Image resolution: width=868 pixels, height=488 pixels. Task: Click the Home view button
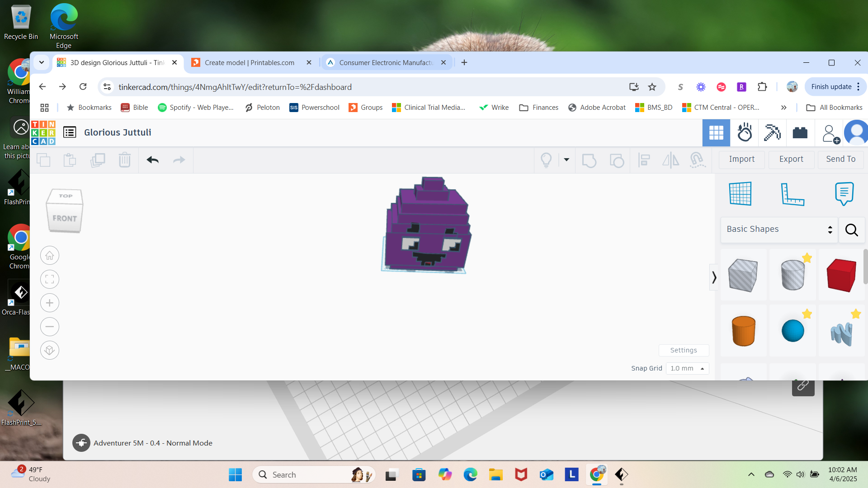[50, 256]
